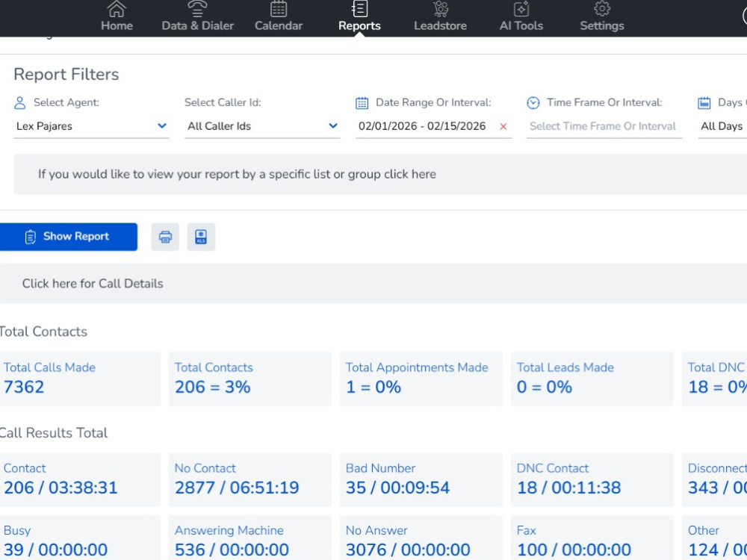Click the Data & Dialer phone icon

(x=197, y=8)
